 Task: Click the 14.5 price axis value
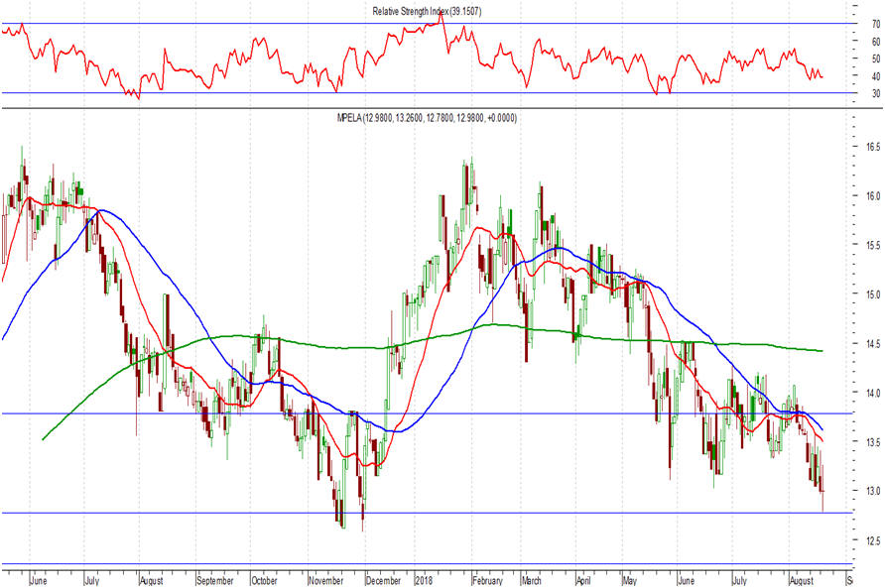click(x=873, y=343)
